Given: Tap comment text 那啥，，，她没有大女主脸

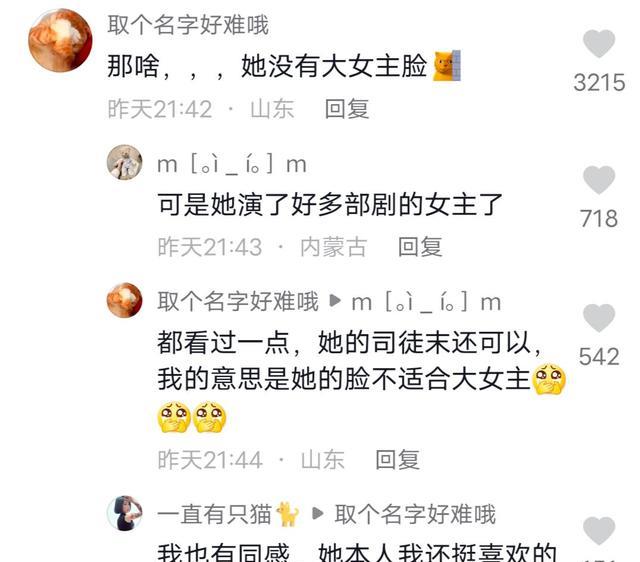Looking at the screenshot, I should click(267, 66).
